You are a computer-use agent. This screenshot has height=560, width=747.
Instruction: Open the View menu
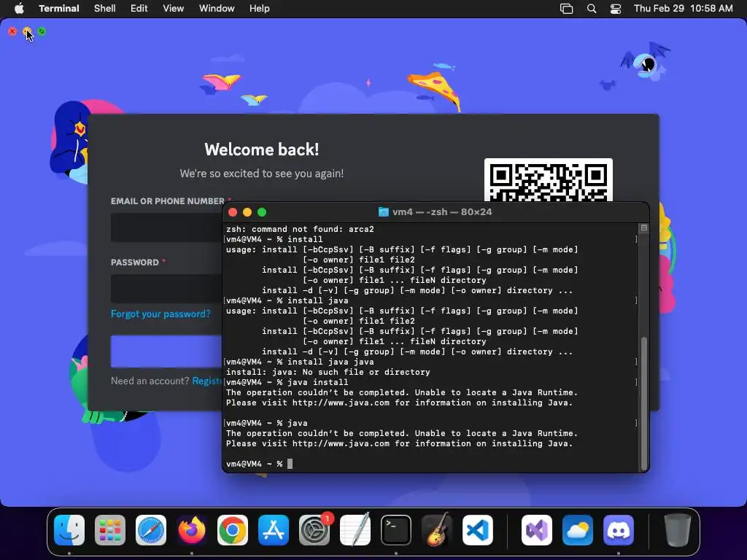(174, 9)
